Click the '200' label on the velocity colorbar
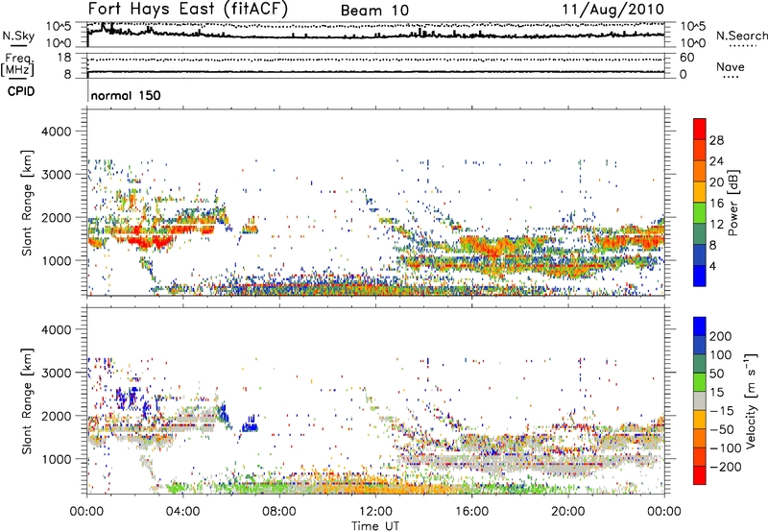The height and width of the screenshot is (532, 768). (721, 336)
